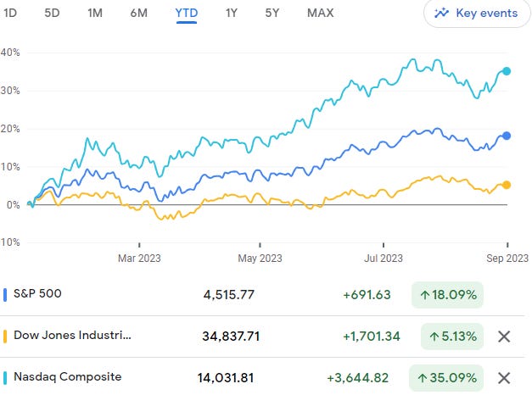Click the 35.09% gain badge
Screen dimensions: 532x395
tap(446, 378)
